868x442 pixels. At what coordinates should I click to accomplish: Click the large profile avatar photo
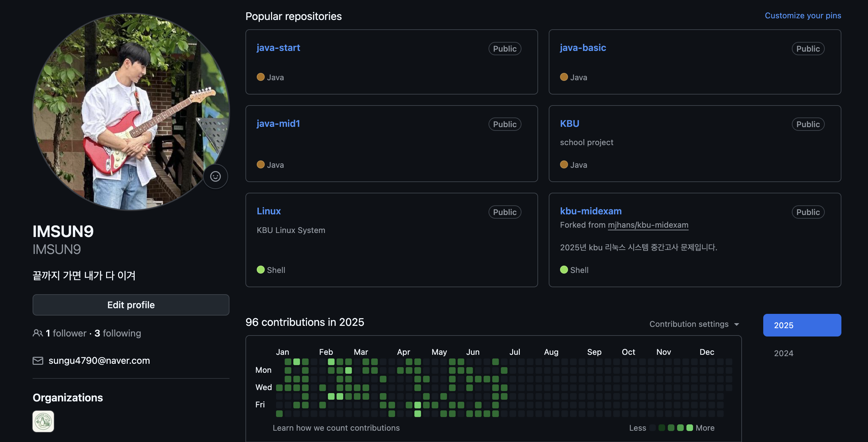click(x=131, y=111)
